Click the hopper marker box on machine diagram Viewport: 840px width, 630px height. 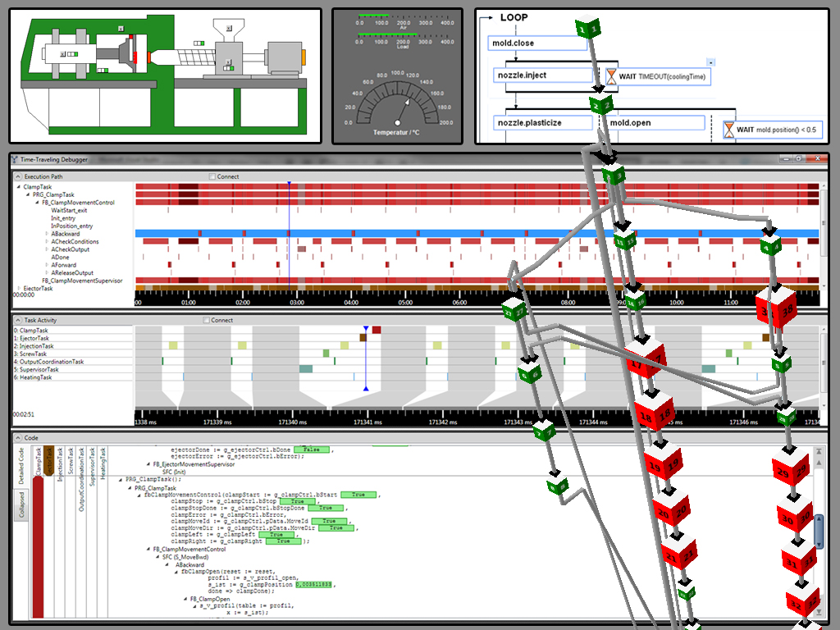[230, 29]
